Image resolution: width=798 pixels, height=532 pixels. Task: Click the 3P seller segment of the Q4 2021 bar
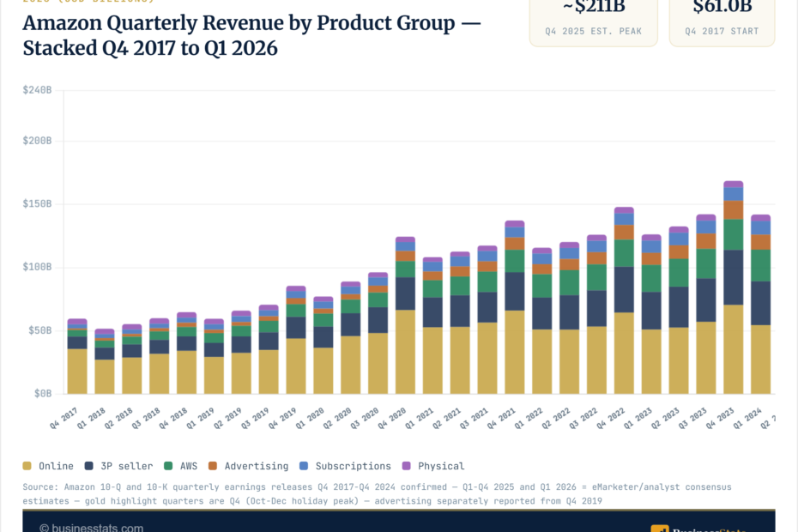515,291
